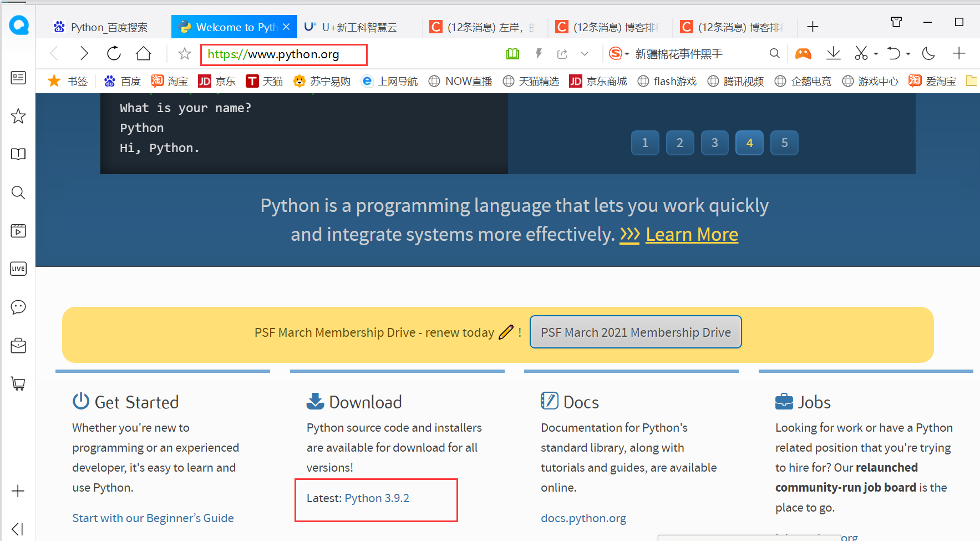Screen dimensions: 980x541
Task: Open the 天猫 bookmark
Action: pos(265,81)
